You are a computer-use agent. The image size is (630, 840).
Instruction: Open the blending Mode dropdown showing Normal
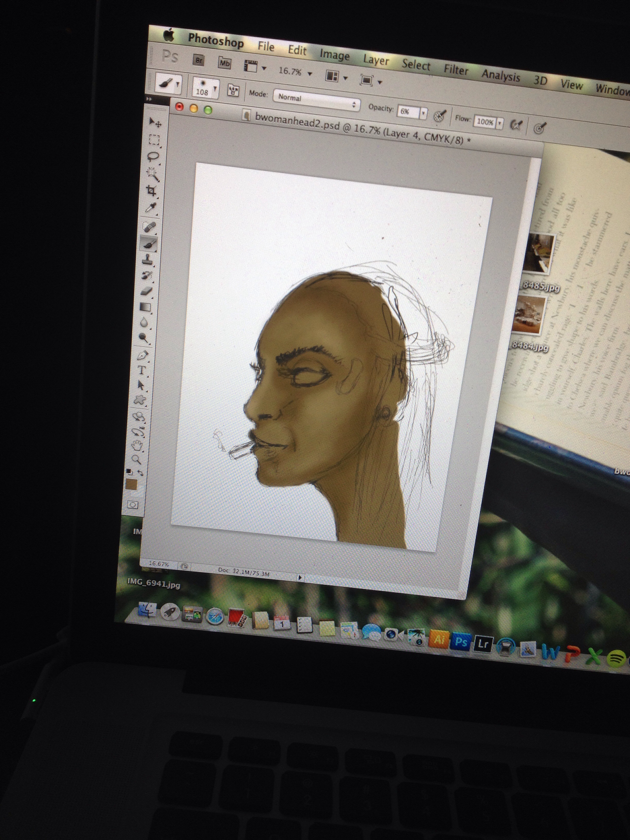point(316,100)
